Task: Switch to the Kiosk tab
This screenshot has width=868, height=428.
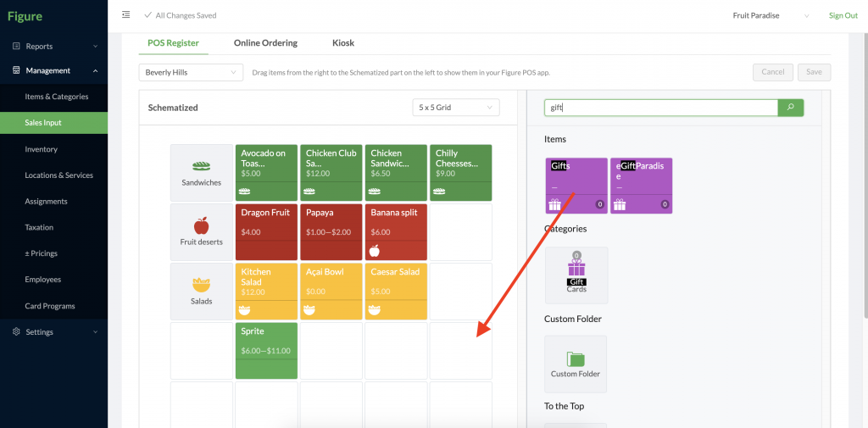Action: coord(343,42)
